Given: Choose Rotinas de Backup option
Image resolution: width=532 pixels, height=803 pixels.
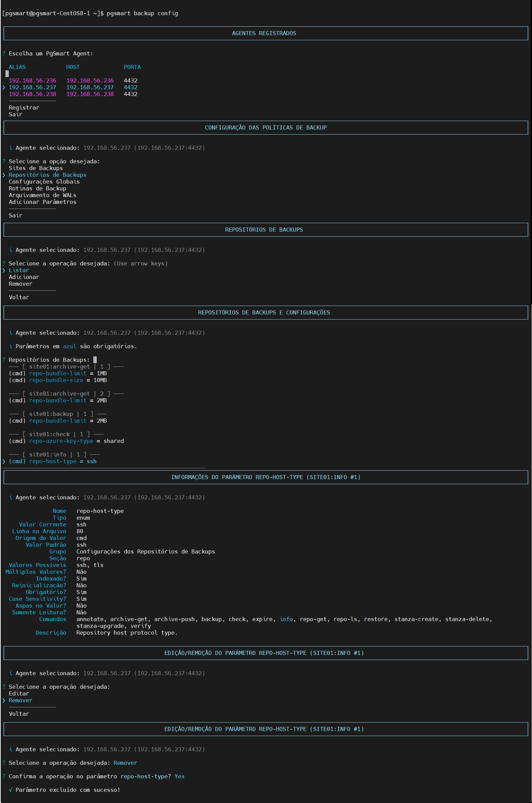Looking at the screenshot, I should 37,189.
